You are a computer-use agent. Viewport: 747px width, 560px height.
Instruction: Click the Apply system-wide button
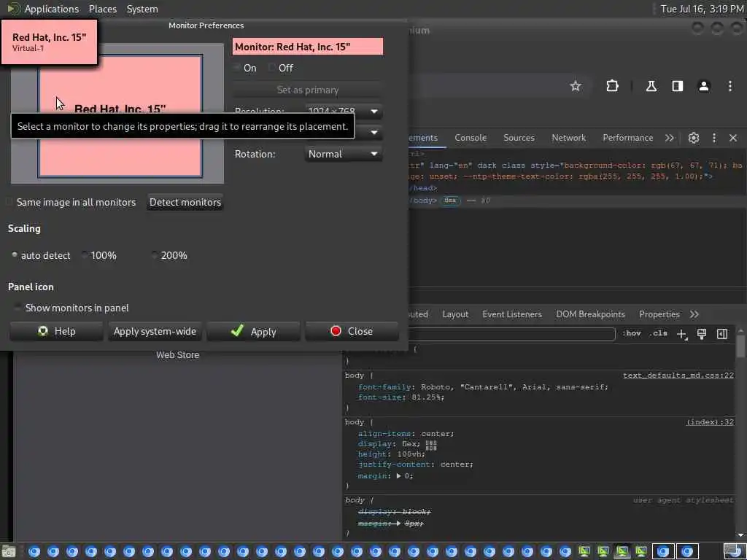[x=155, y=332]
